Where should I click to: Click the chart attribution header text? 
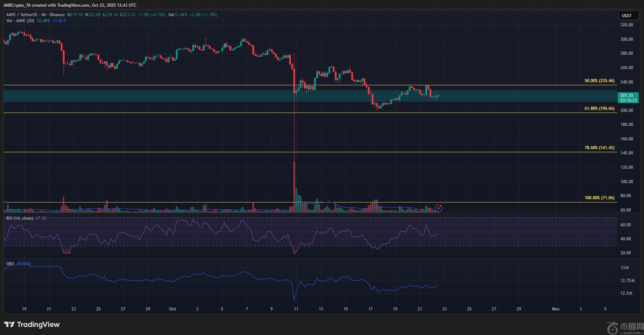coord(70,5)
